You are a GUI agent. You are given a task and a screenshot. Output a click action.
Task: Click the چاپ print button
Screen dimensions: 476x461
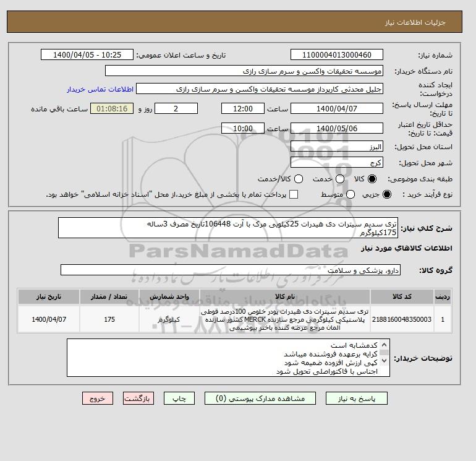tap(179, 399)
